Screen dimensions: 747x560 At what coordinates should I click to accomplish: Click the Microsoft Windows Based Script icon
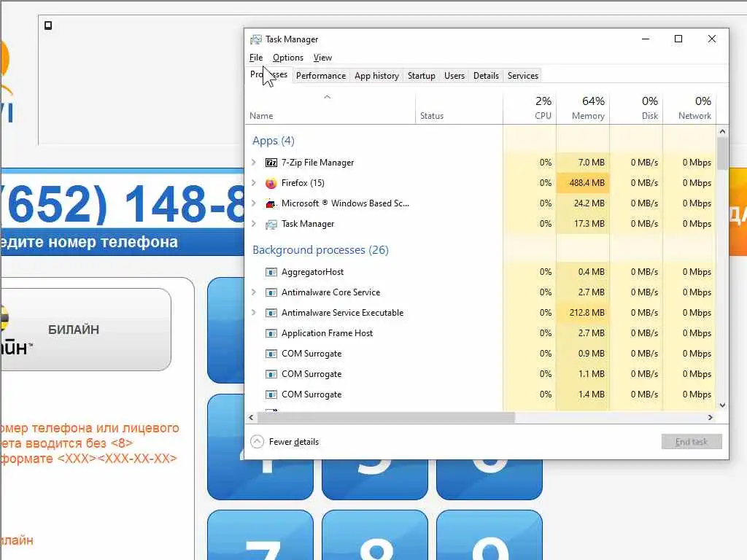[271, 204]
